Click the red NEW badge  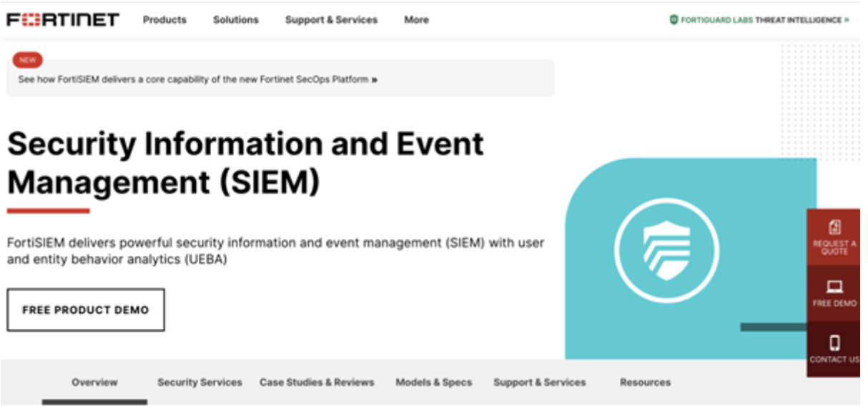(27, 61)
